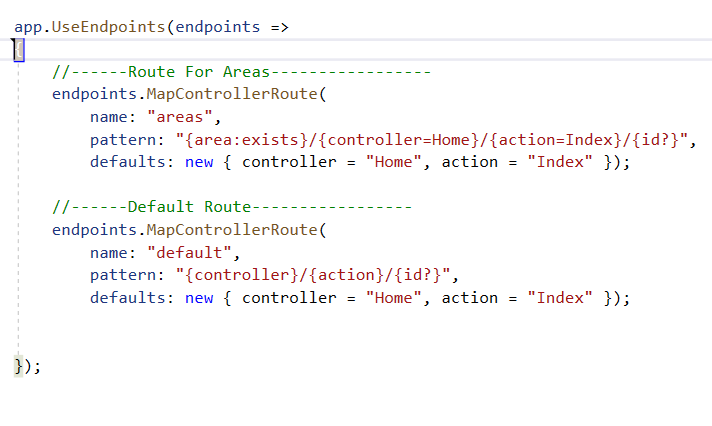The height and width of the screenshot is (426, 712).
Task: Click second MapControllerRoute call under Default comment
Action: [x=232, y=230]
